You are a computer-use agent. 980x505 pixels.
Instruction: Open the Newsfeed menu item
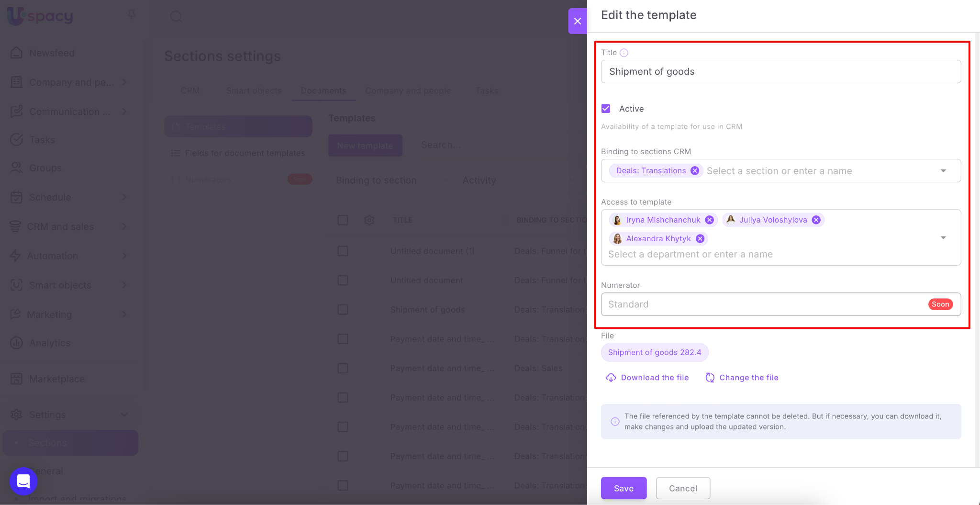(52, 53)
